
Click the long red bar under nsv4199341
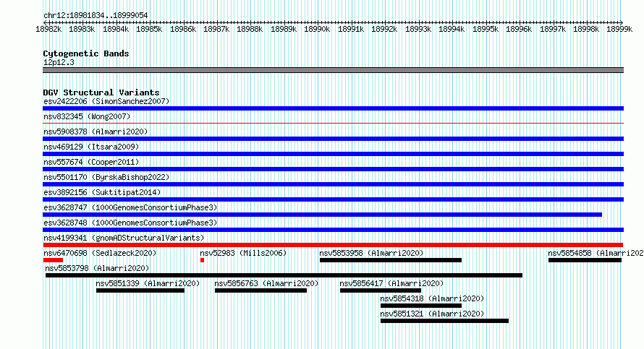[x=333, y=245]
